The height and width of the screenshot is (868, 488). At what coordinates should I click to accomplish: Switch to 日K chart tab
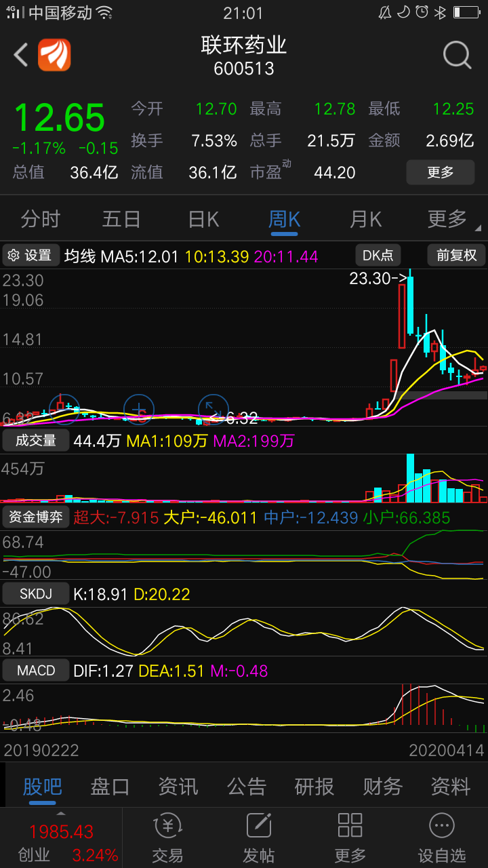coord(203,219)
